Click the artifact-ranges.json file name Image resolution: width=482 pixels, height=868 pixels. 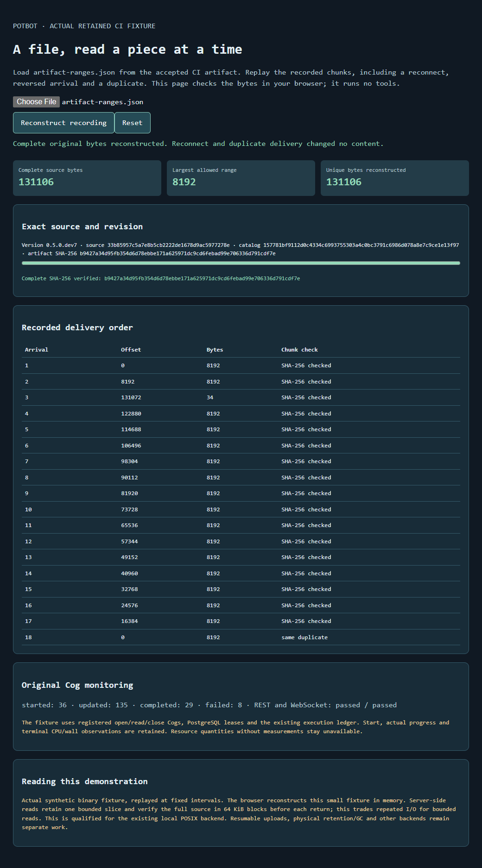102,102
